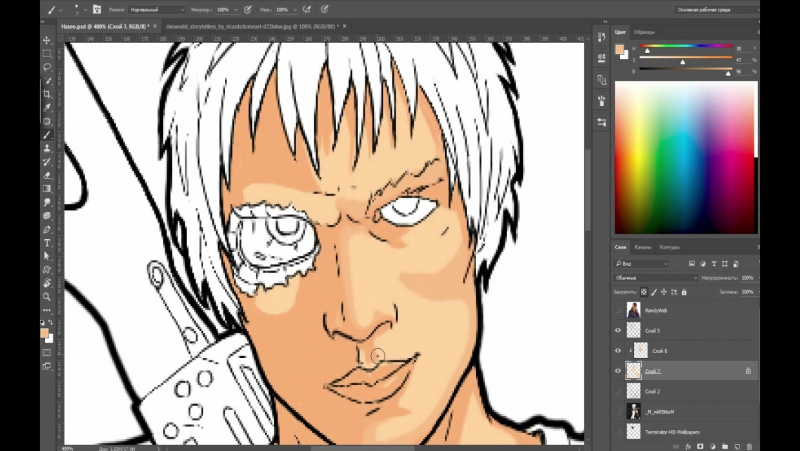Select the Gradient tool
The image size is (800, 451).
(47, 189)
